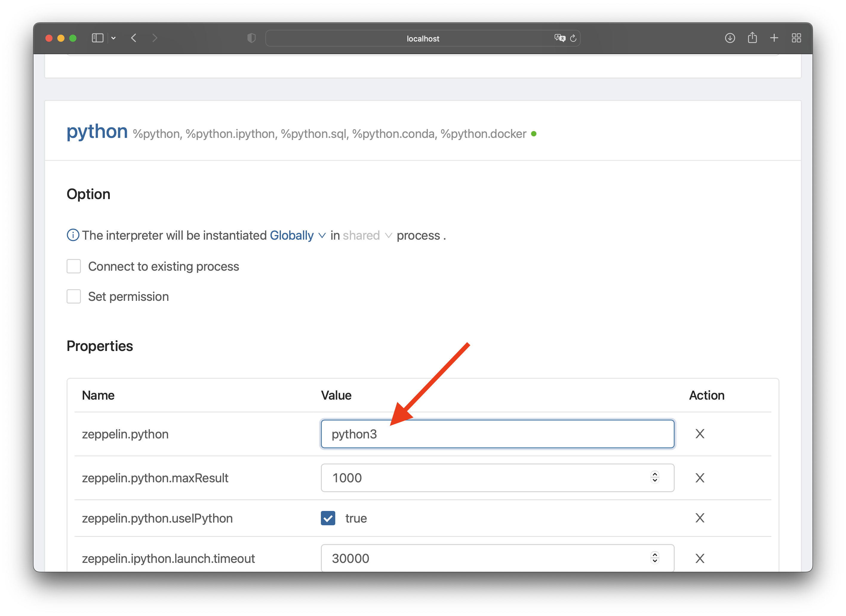Reload the page
The height and width of the screenshot is (616, 846).
pos(573,38)
